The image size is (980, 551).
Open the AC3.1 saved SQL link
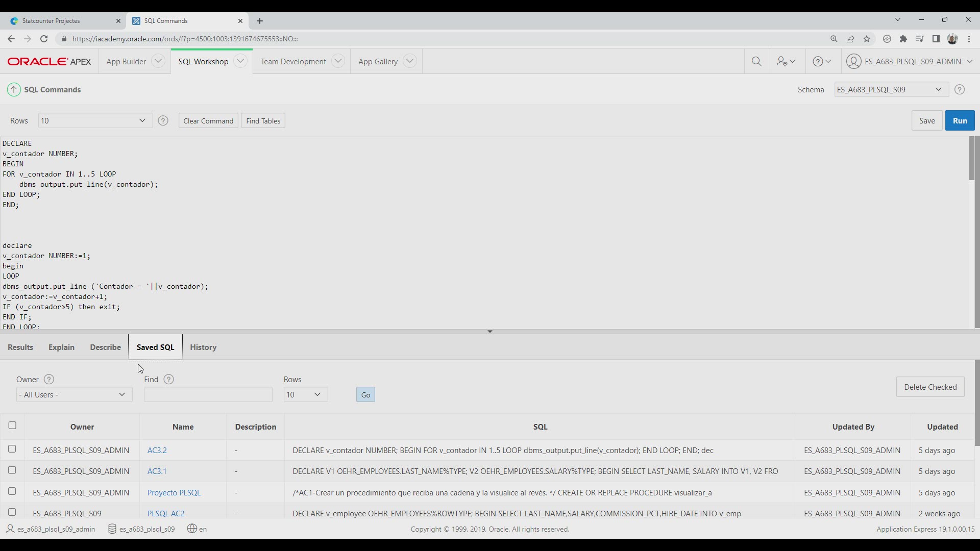(157, 471)
